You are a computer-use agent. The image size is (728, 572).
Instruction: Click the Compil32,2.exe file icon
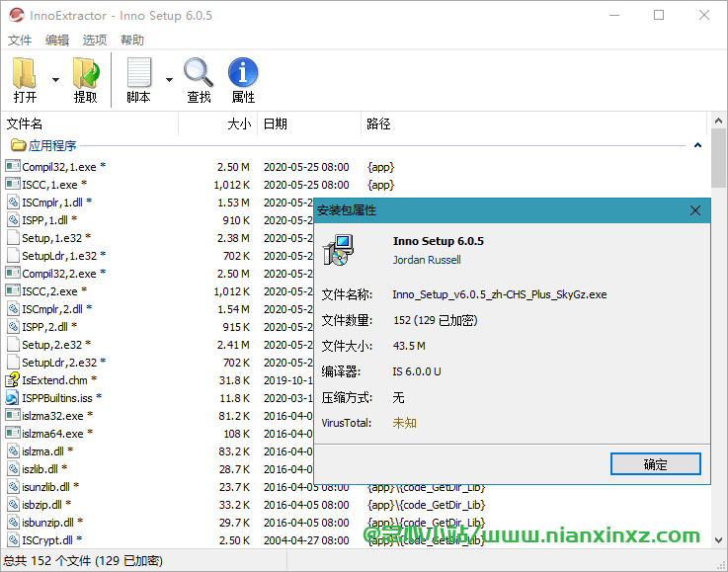13,273
